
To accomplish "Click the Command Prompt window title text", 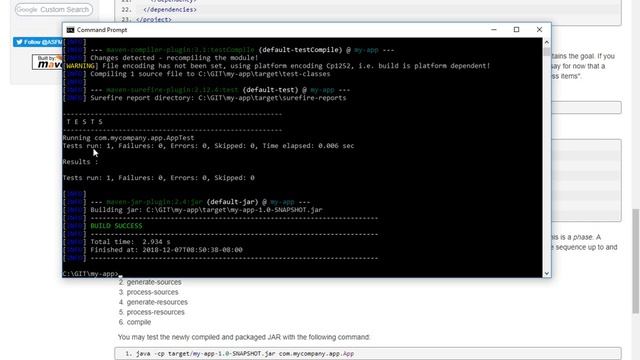I will [102, 30].
